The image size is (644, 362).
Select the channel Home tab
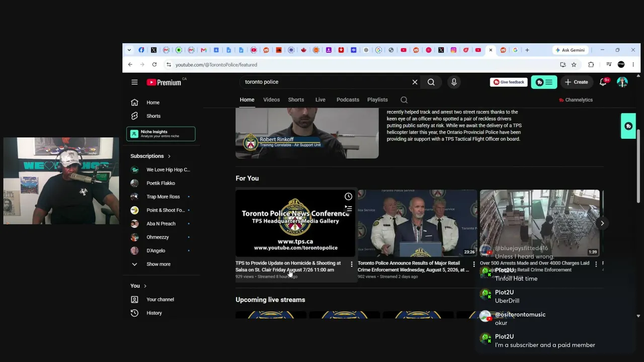tap(247, 100)
